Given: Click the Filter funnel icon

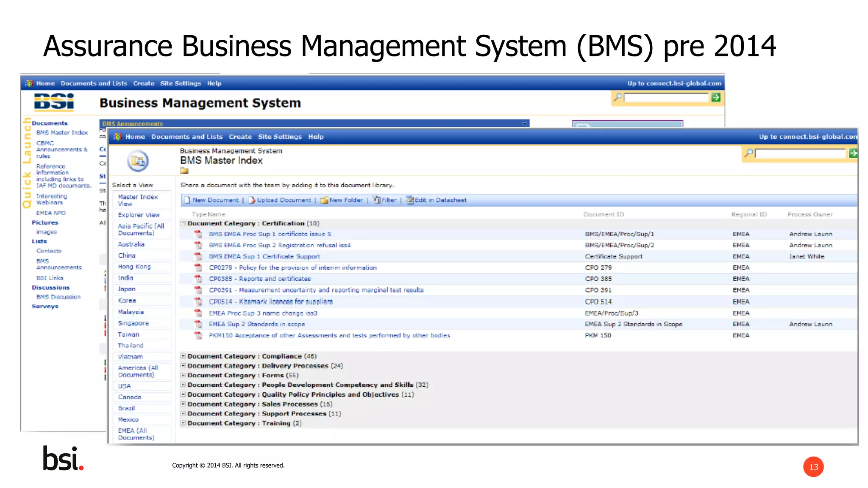Looking at the screenshot, I should point(376,200).
